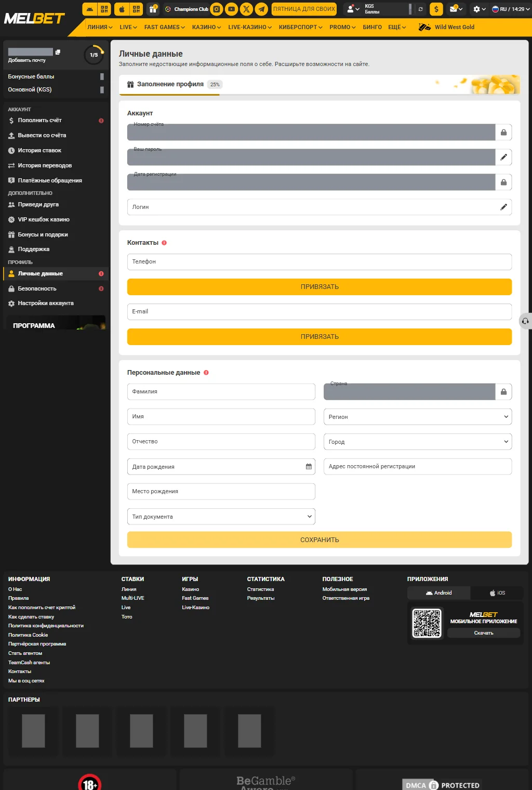Screen dimensions: 532x790
Task: Visit the Telegram social link
Action: click(x=262, y=9)
